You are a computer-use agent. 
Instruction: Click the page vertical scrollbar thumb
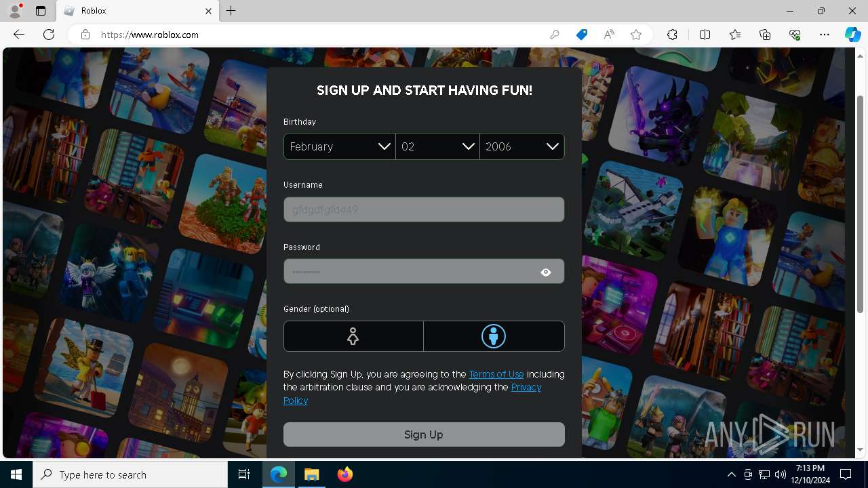point(861,203)
